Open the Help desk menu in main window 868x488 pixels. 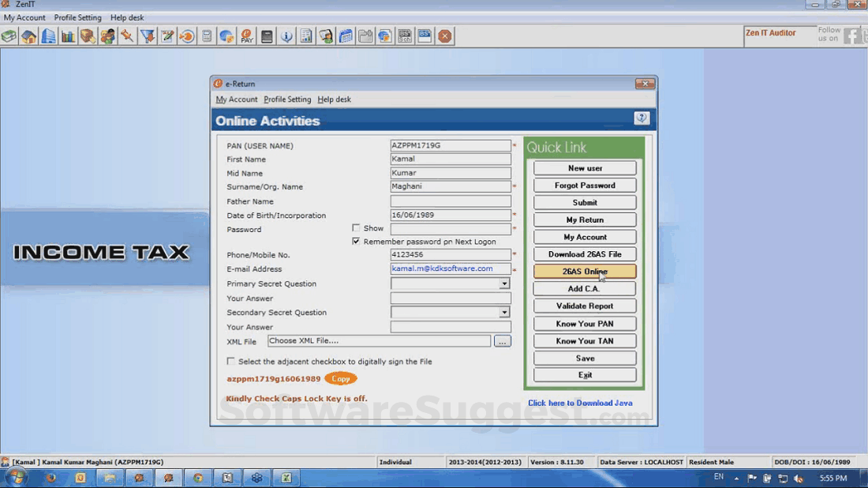[127, 17]
